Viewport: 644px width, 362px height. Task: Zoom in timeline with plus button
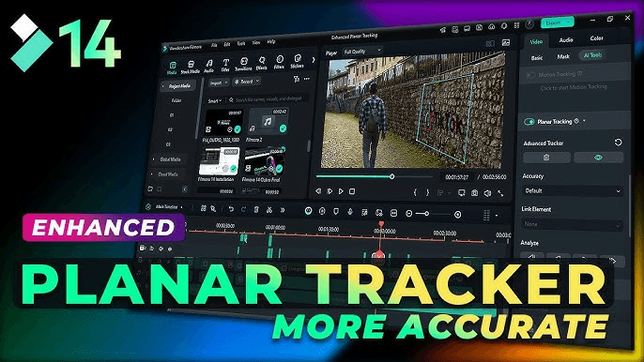click(457, 214)
